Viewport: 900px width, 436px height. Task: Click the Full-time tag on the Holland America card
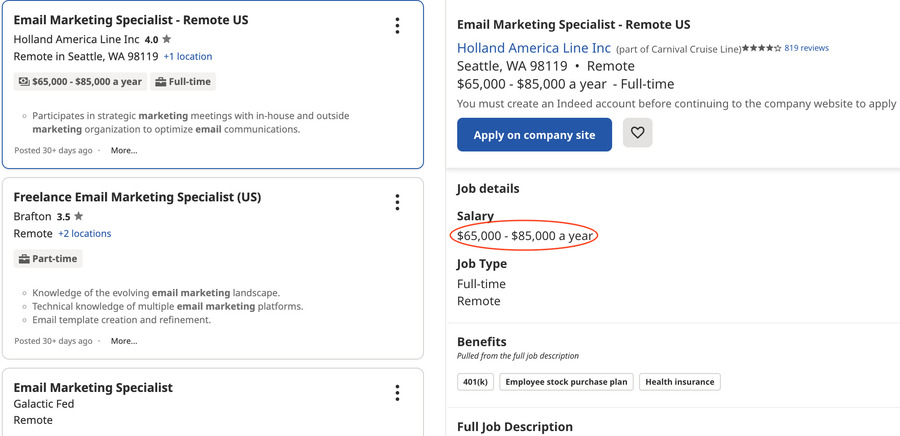tap(183, 81)
